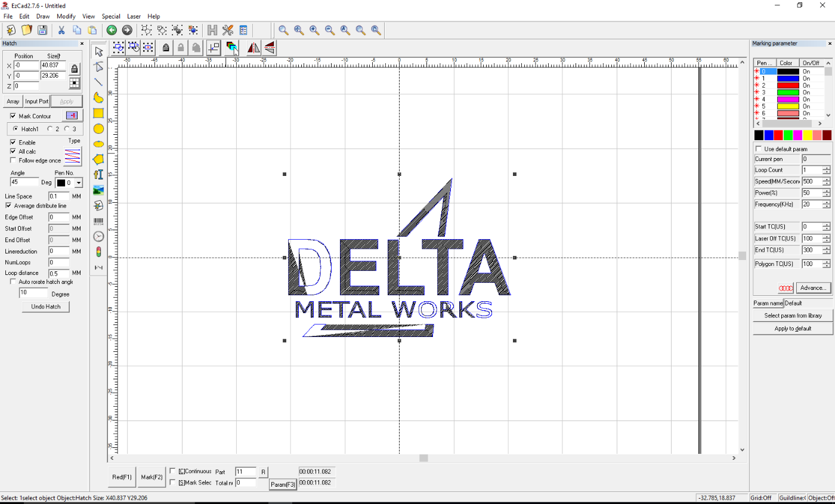The image size is (835, 504).
Task: Select the traffic light input port tool
Action: pos(99,252)
